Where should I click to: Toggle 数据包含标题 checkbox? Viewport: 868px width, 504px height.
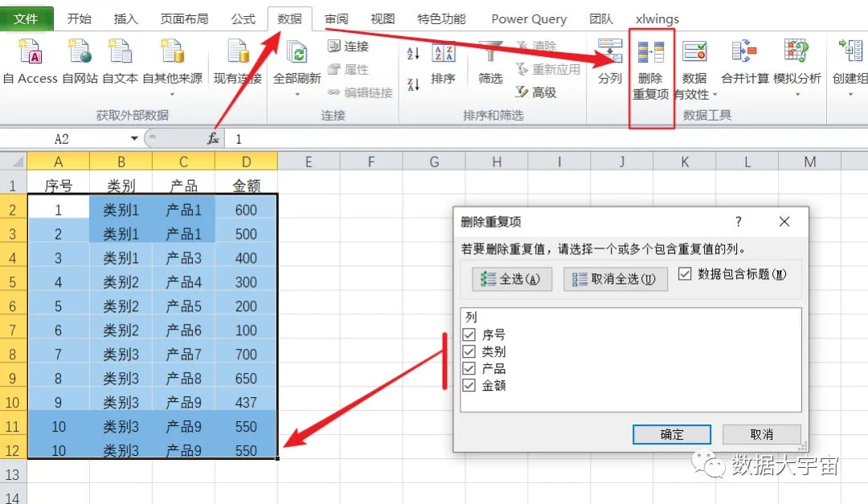coord(685,273)
